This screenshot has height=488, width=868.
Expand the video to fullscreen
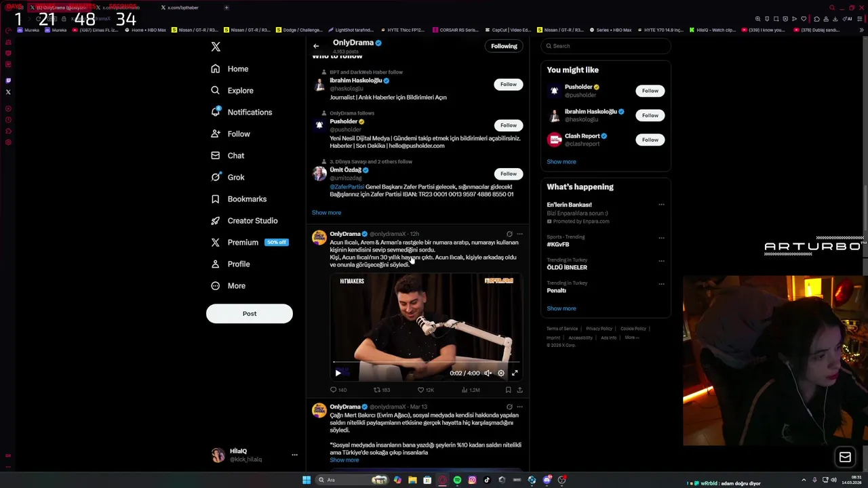tap(515, 373)
